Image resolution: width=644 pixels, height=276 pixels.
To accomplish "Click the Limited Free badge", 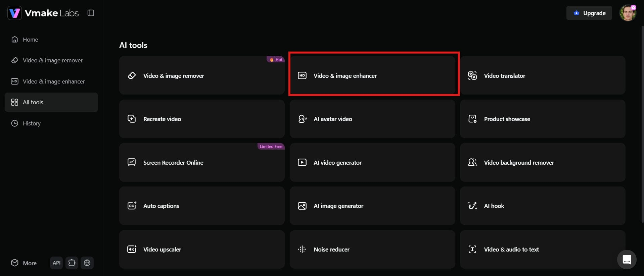I will point(271,147).
